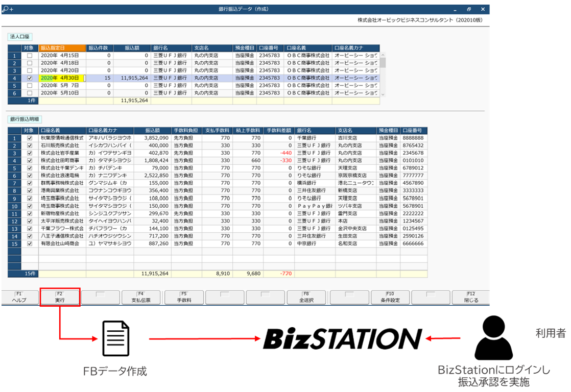The width and height of the screenshot is (571, 392).
Task: Uncheck the 2020年 4月30日 target checkbox
Action: (x=30, y=79)
